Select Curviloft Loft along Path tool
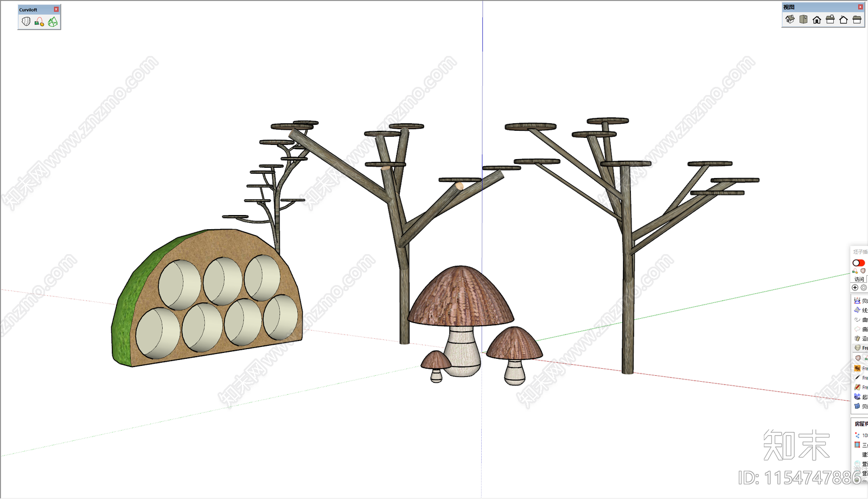The image size is (868, 499). click(x=39, y=22)
